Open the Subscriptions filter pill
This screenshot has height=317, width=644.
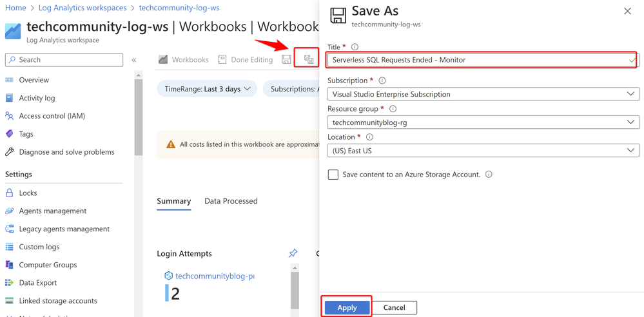coord(291,89)
